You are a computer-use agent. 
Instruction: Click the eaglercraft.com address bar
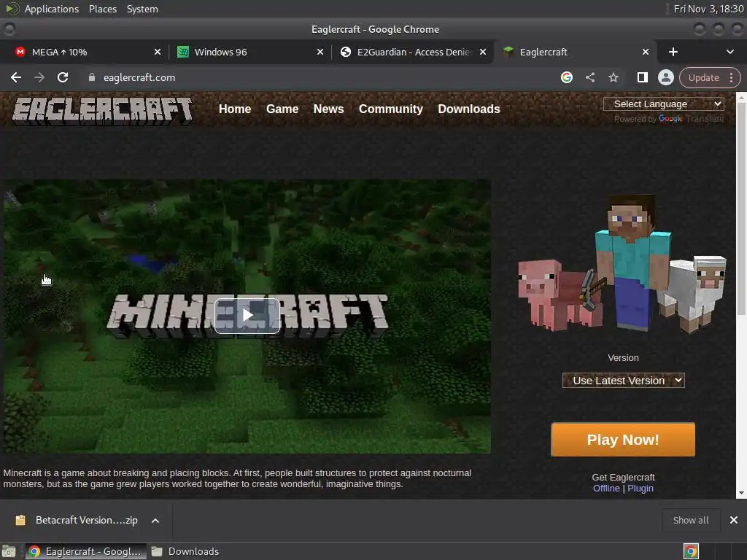coord(139,77)
